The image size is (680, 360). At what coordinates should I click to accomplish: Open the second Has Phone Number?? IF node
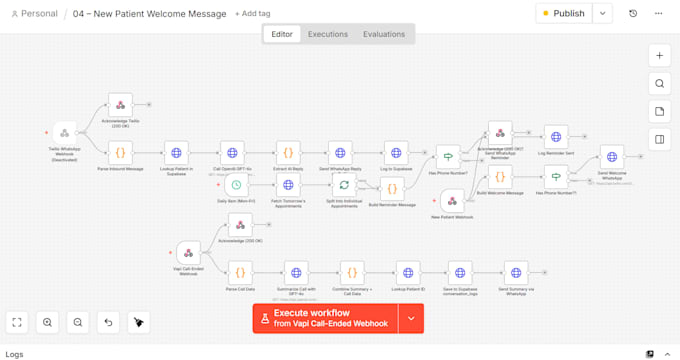(x=556, y=177)
